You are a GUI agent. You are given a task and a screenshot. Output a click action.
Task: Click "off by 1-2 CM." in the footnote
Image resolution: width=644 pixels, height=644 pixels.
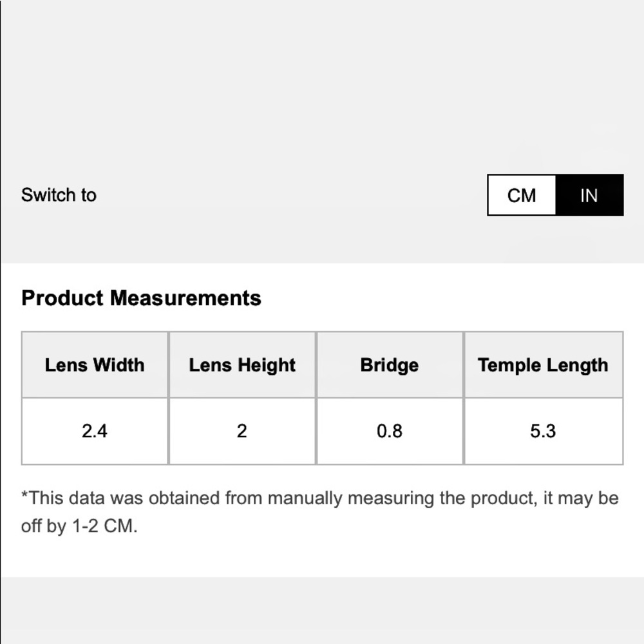79,526
